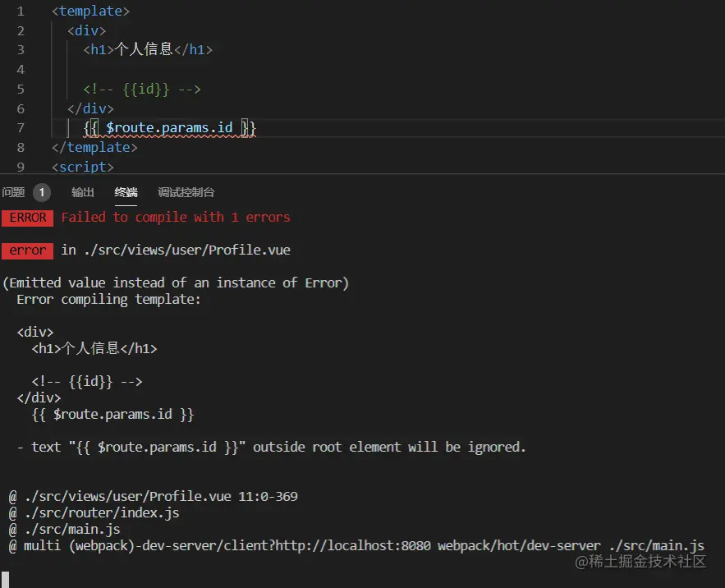
Task: Open the http://localhost:8080 URL in terminal
Action: coord(353,545)
